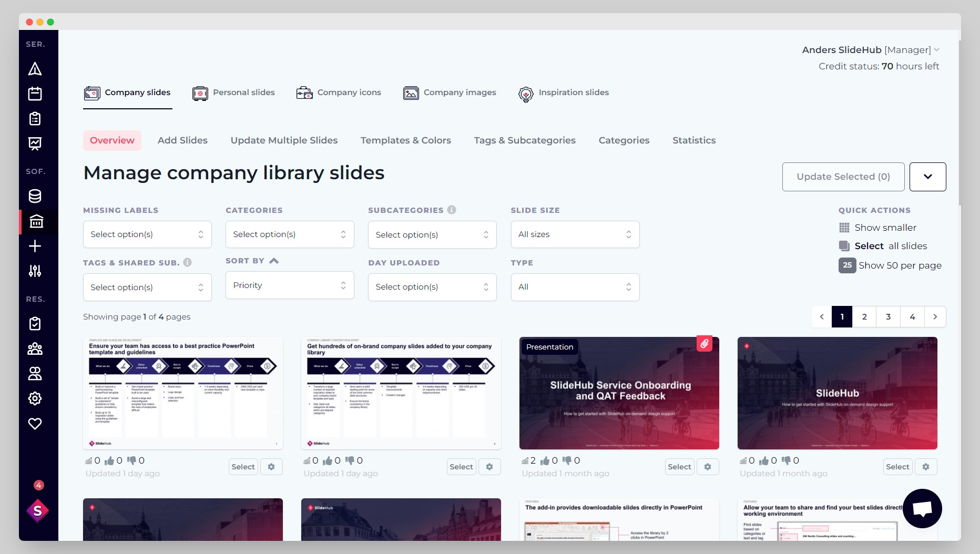Open the clipboard checkmark icon in sidebar

pos(35,324)
